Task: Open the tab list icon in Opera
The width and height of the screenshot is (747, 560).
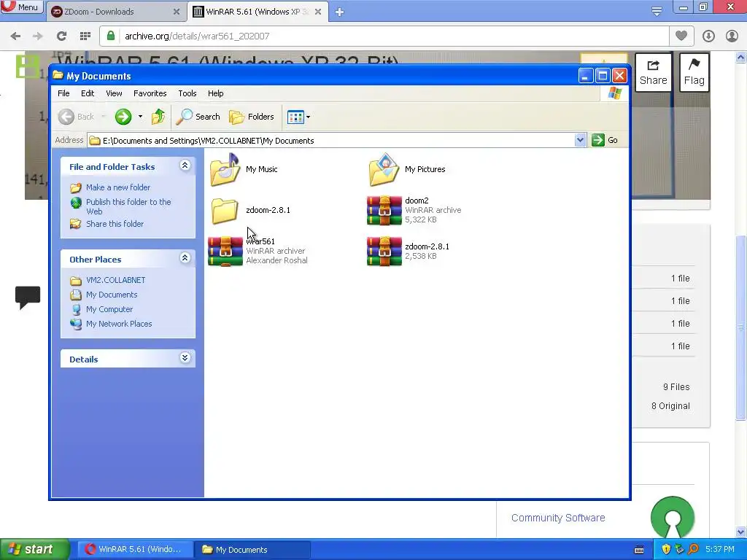Action: point(657,11)
